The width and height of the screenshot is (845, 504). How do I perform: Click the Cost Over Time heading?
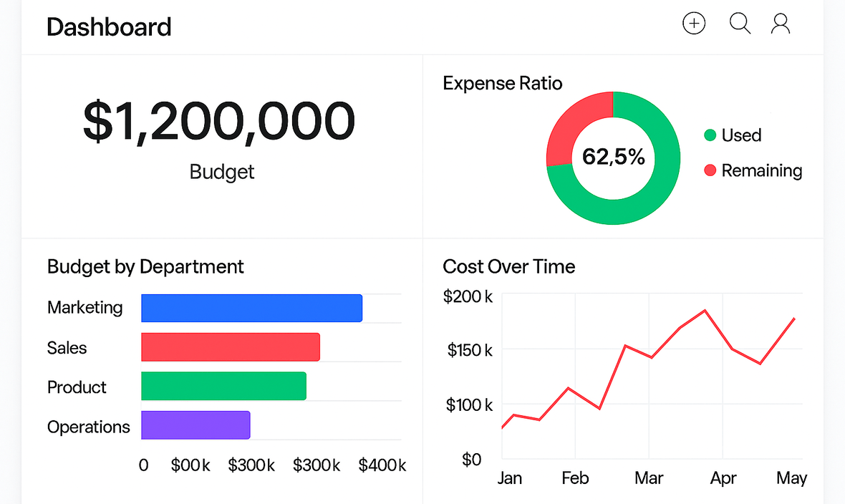coord(508,267)
